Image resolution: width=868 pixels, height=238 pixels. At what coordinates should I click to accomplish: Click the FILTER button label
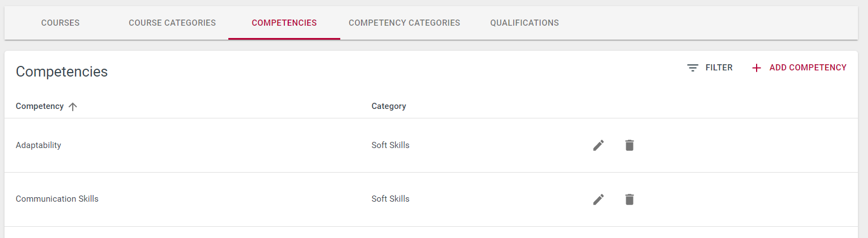click(719, 68)
